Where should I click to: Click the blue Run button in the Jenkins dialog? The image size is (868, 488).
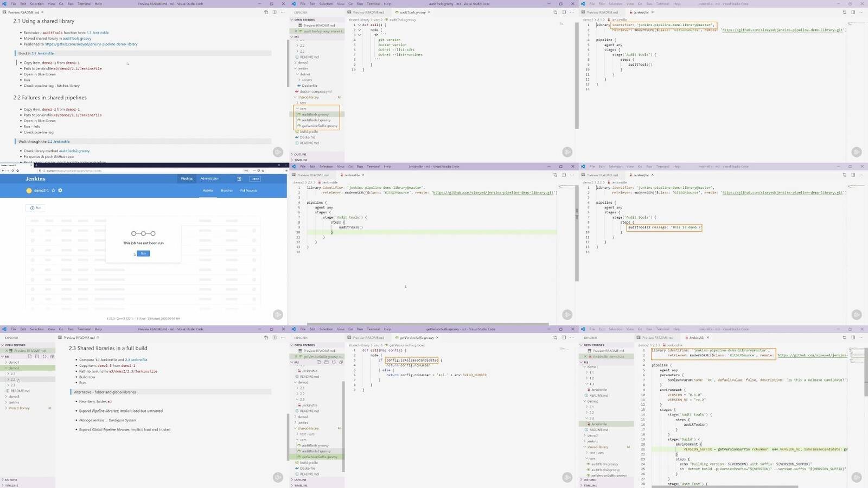pos(143,253)
